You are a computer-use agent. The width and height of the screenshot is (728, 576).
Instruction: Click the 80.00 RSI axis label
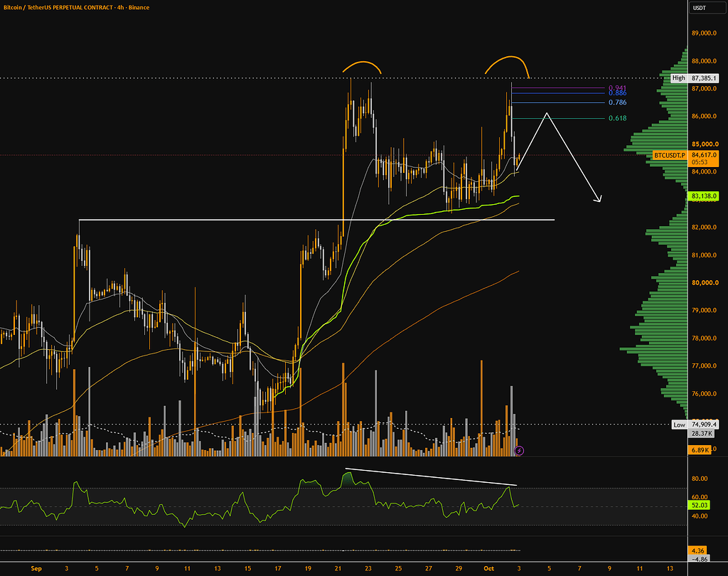700,479
